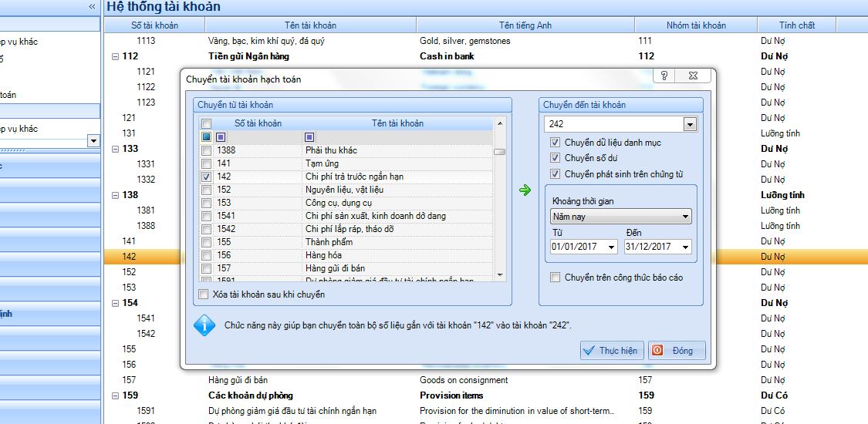
Task: Click the blue information icon in dialog
Action: [x=204, y=325]
